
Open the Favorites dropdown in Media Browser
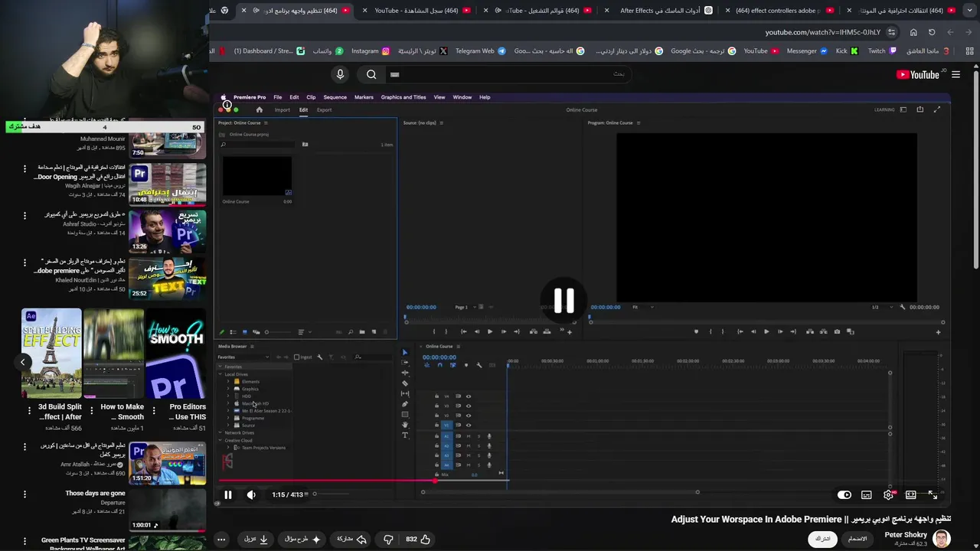pos(243,357)
